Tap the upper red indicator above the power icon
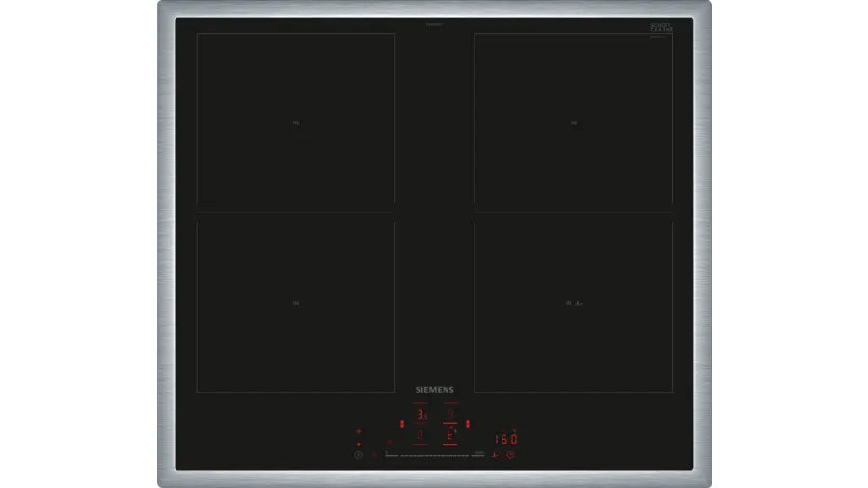 point(358,431)
